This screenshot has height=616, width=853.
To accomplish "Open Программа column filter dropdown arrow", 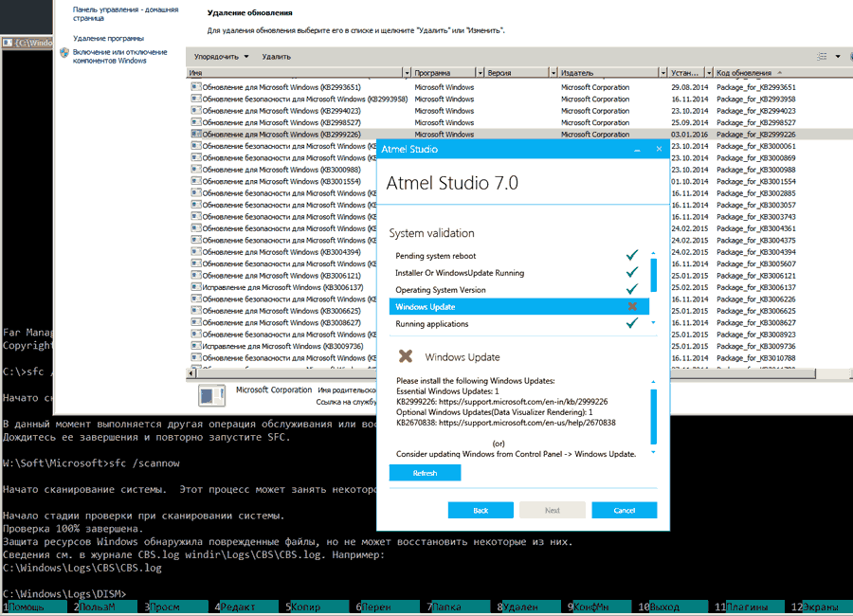I will [480, 72].
